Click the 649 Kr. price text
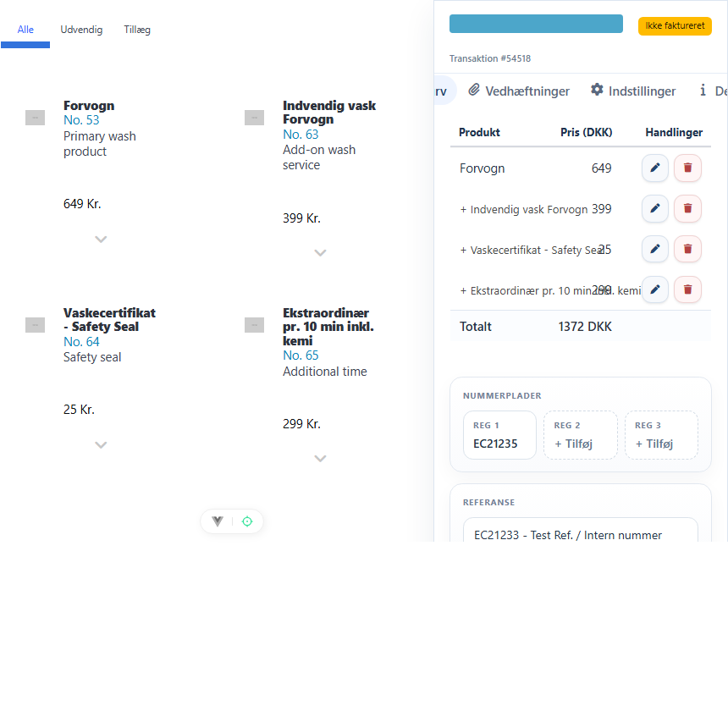This screenshot has width=728, height=711. point(82,204)
